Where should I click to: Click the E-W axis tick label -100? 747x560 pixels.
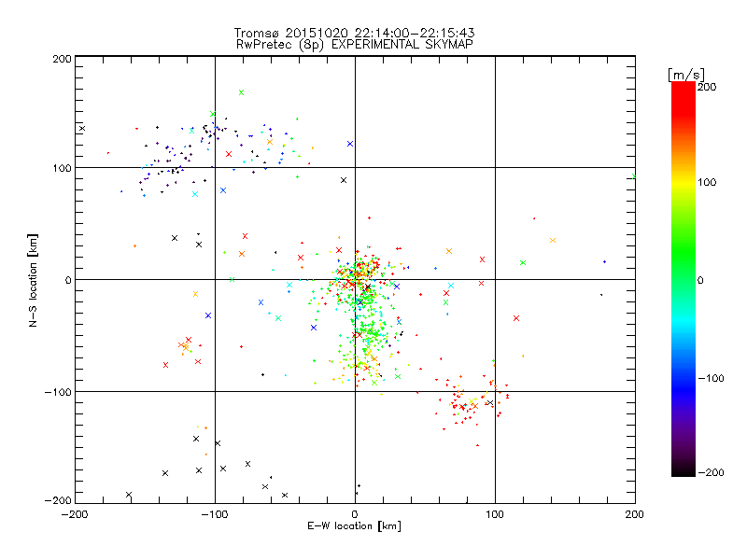[215, 514]
